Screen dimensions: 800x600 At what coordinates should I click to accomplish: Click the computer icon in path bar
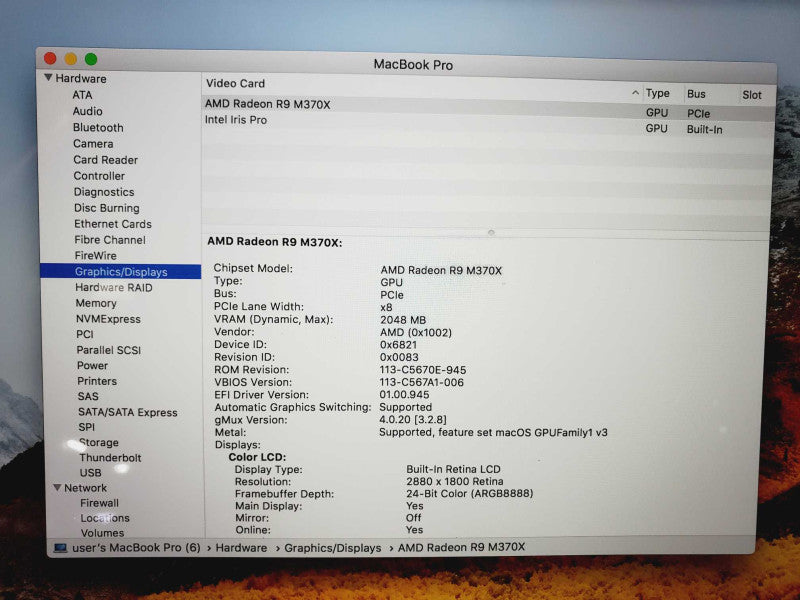point(60,547)
